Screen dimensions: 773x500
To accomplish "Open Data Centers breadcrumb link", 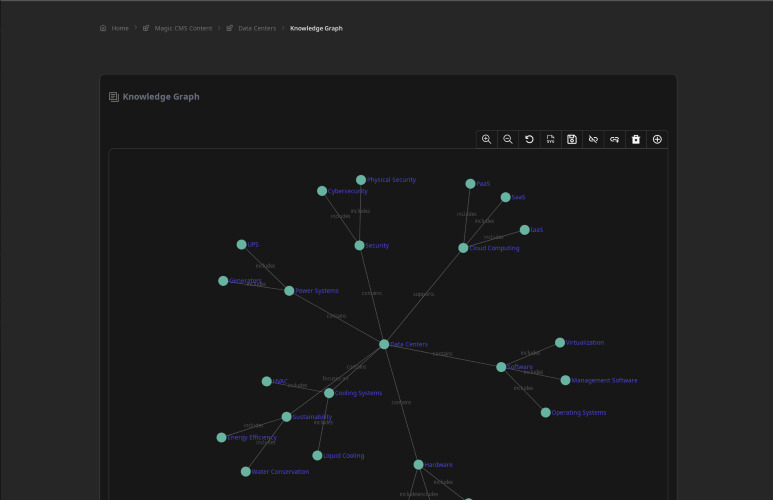I will [257, 29].
